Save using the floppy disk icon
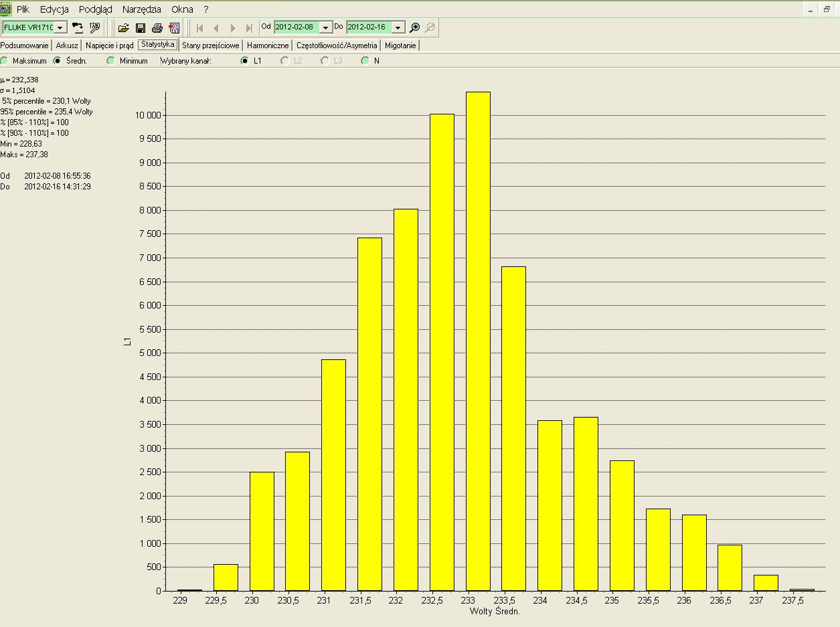Viewport: 840px width, 627px height. pos(141,27)
